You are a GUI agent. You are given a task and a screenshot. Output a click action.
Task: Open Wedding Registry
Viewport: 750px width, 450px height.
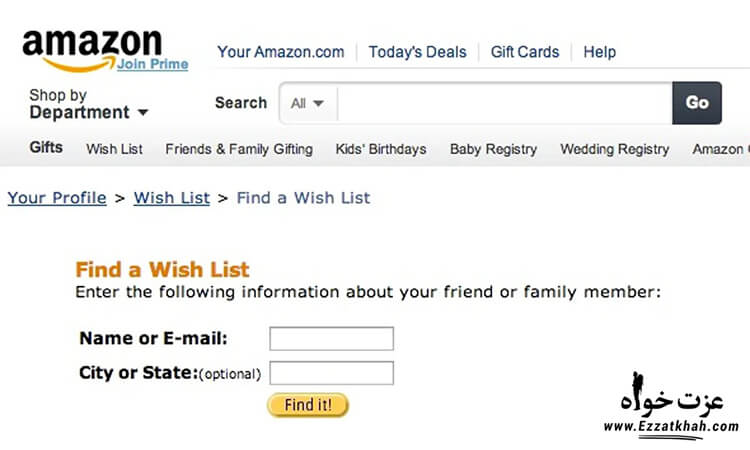[x=614, y=149]
